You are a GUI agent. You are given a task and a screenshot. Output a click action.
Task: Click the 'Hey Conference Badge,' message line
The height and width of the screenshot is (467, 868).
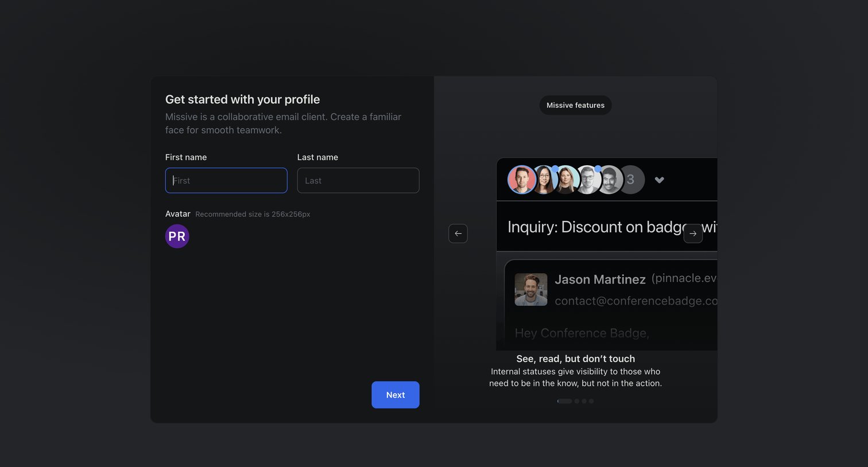point(582,333)
